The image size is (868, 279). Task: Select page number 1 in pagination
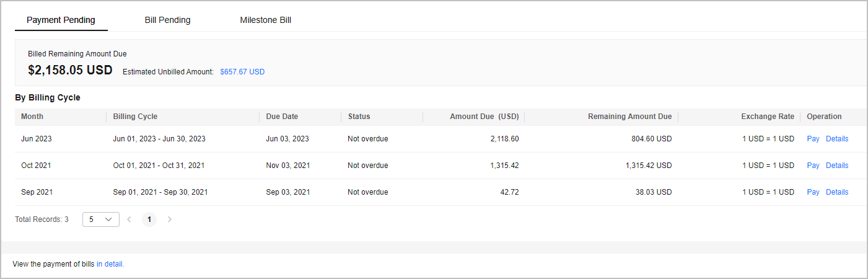tap(149, 219)
